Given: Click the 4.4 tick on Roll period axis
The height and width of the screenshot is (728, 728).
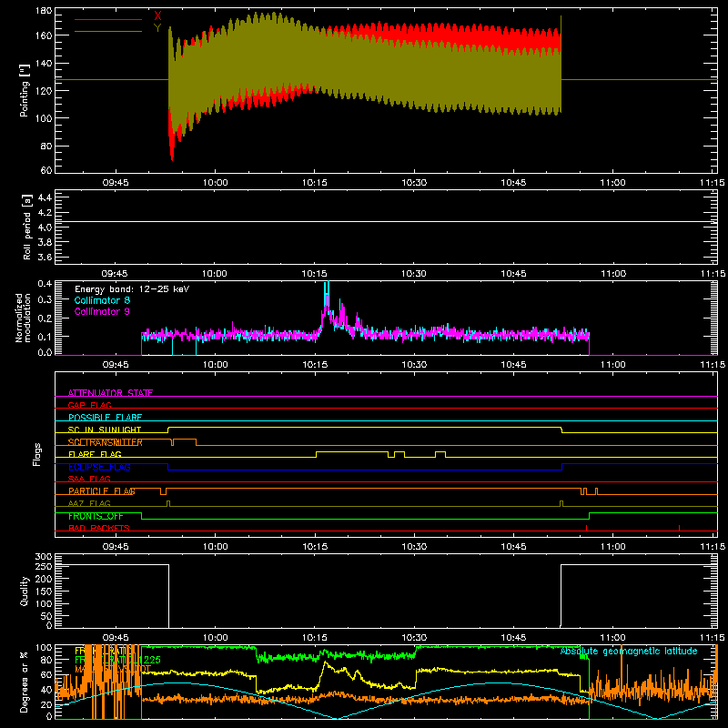Looking at the screenshot, I should tap(45, 197).
